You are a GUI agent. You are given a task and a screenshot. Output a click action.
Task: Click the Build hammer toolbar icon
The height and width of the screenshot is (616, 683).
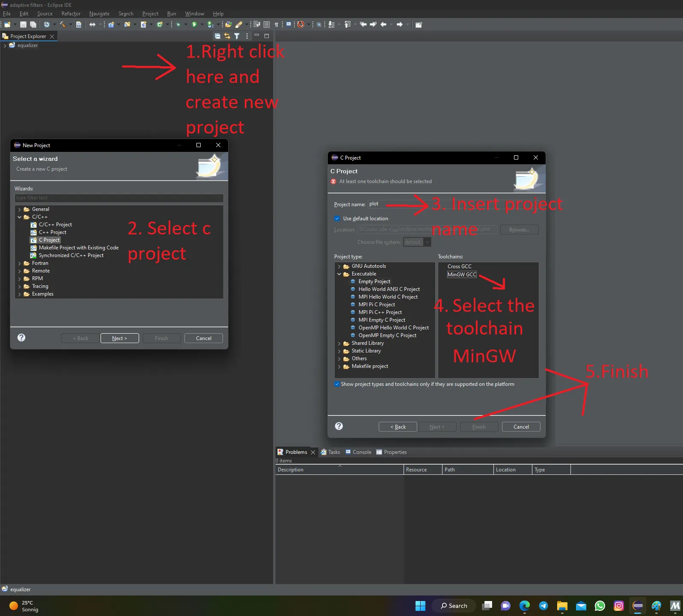[62, 25]
